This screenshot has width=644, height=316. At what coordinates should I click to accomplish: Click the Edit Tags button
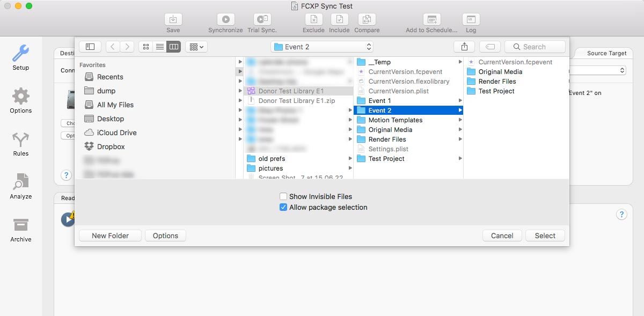490,47
